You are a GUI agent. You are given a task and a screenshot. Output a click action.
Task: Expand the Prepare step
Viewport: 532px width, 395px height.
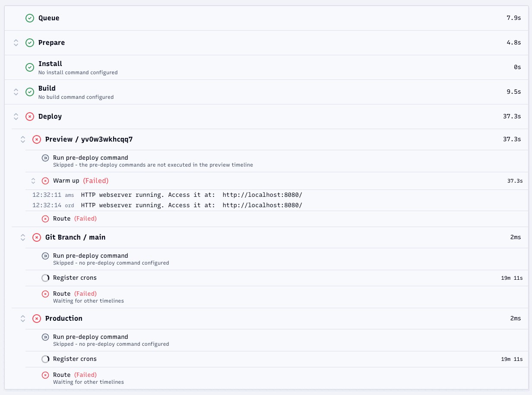[x=16, y=43]
